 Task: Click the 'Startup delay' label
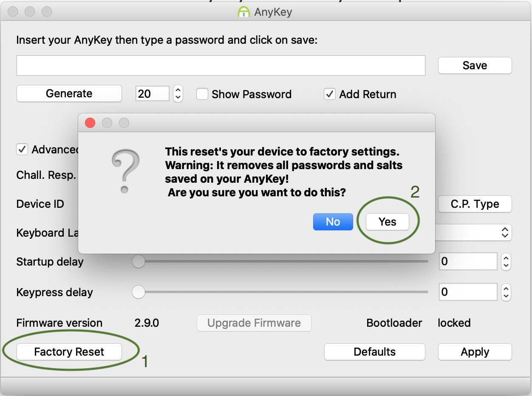point(50,262)
